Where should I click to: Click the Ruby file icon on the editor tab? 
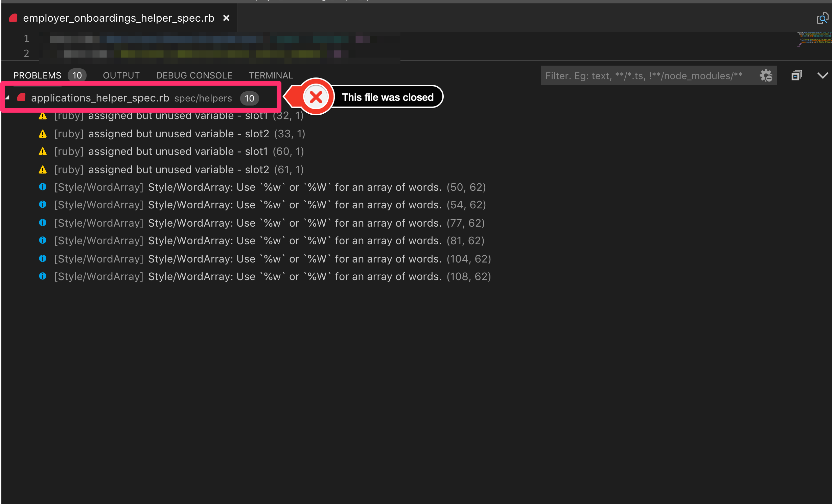pos(13,18)
